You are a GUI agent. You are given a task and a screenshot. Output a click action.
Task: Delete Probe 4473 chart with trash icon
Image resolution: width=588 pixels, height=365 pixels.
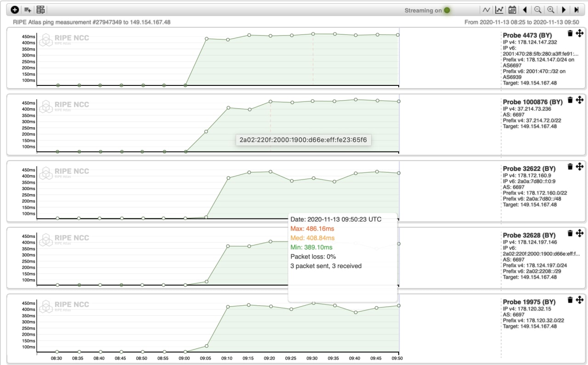[570, 33]
